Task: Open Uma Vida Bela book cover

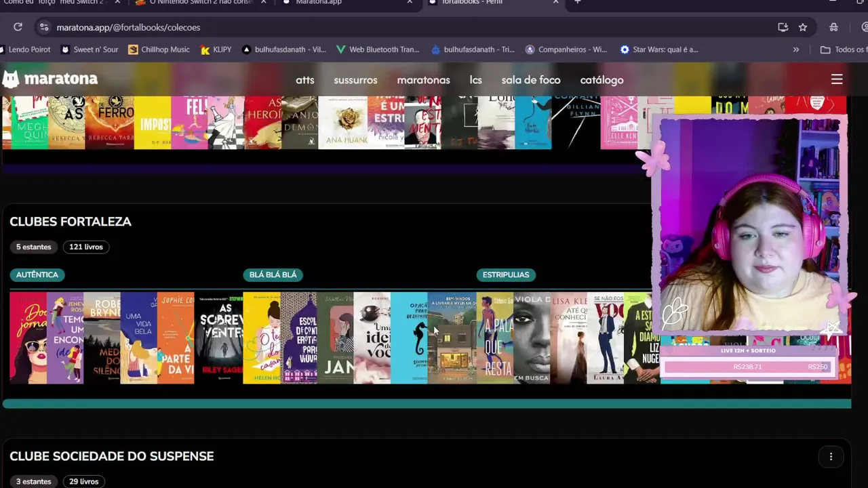Action: tap(138, 338)
